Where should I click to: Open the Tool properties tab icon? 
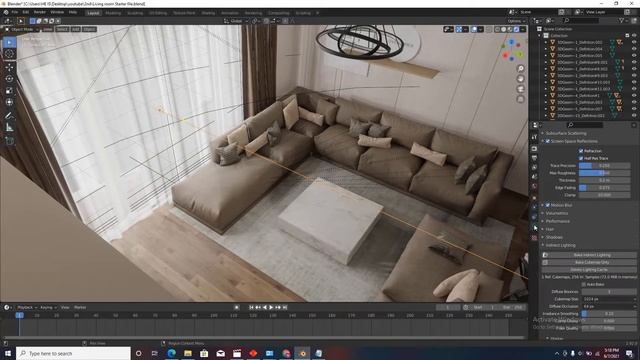534,137
